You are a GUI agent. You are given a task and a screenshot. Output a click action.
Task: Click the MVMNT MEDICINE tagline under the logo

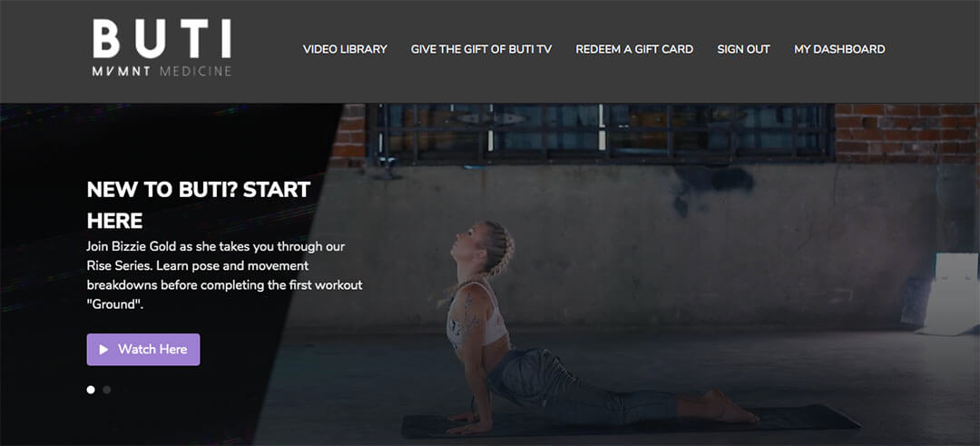162,71
